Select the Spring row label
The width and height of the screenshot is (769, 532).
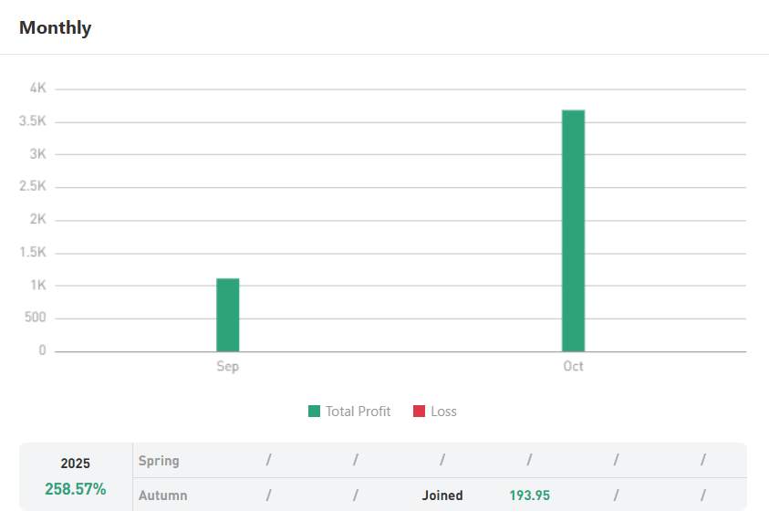click(x=159, y=461)
